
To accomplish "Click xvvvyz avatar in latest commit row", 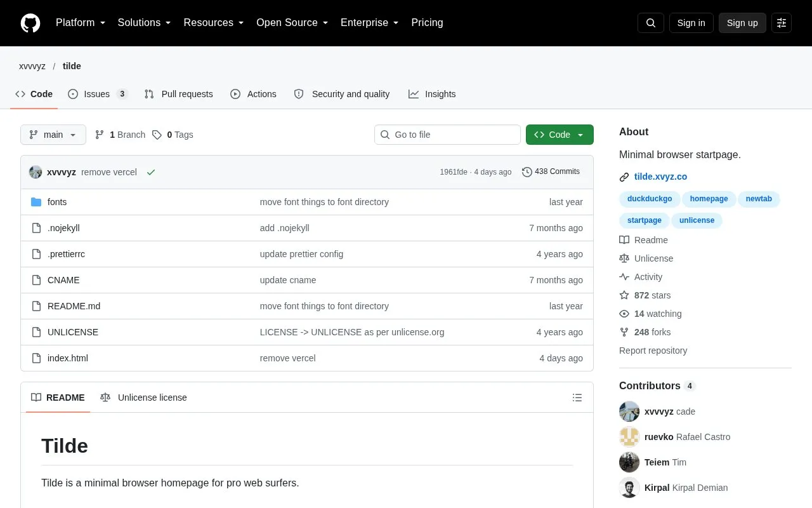I will [36, 172].
